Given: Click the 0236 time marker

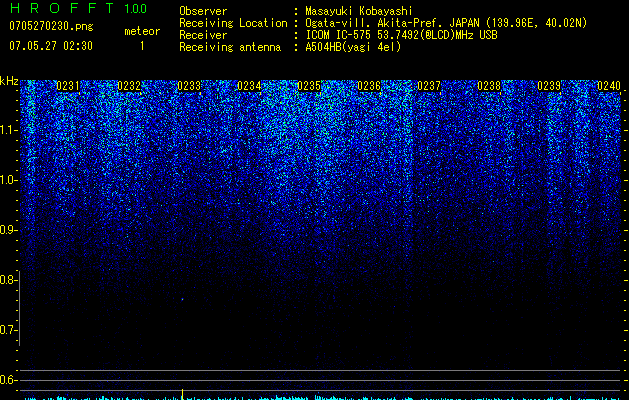Looking at the screenshot, I should coord(369,86).
